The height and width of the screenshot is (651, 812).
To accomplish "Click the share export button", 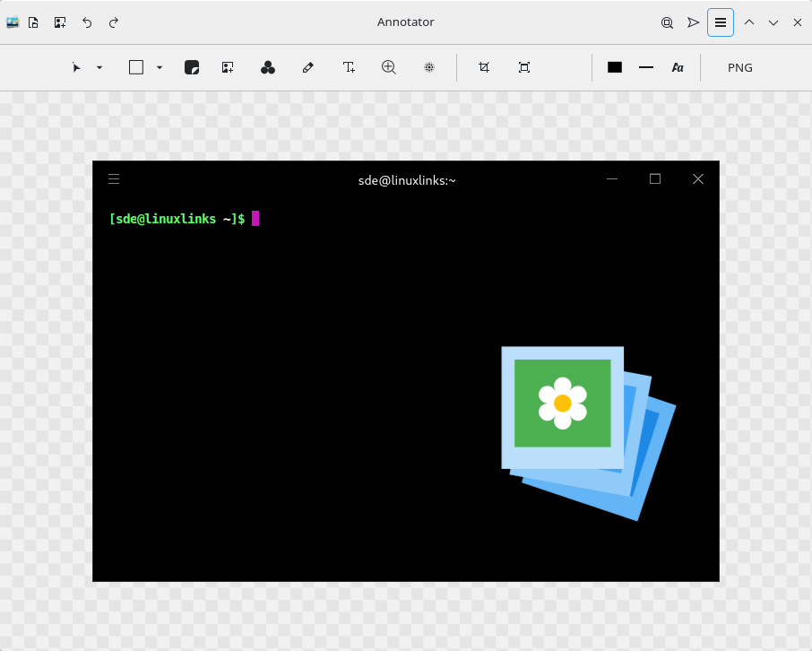I will coord(693,22).
